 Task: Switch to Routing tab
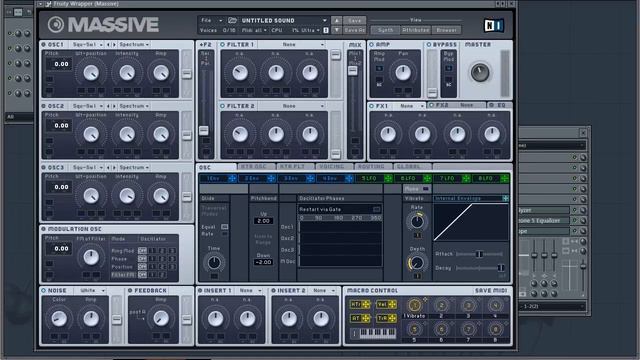tap(372, 167)
